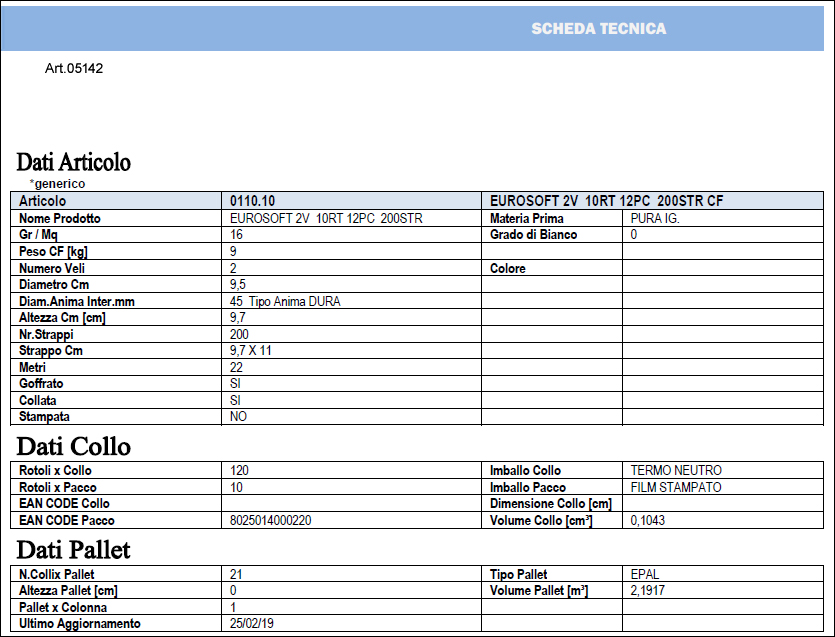
Task: Select the EAN code 8025014000220 value
Action: point(271,520)
